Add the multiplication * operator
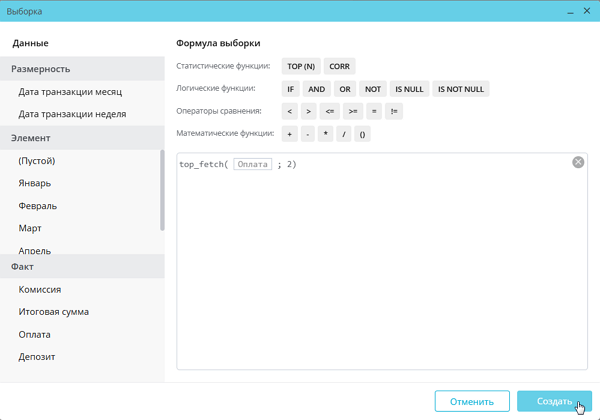600x420 pixels. tap(326, 134)
